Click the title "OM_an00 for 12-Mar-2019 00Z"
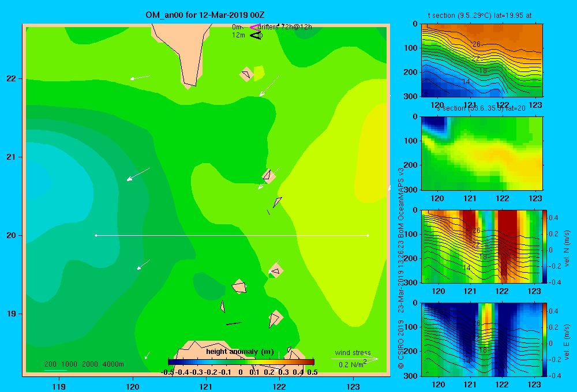 205,15
